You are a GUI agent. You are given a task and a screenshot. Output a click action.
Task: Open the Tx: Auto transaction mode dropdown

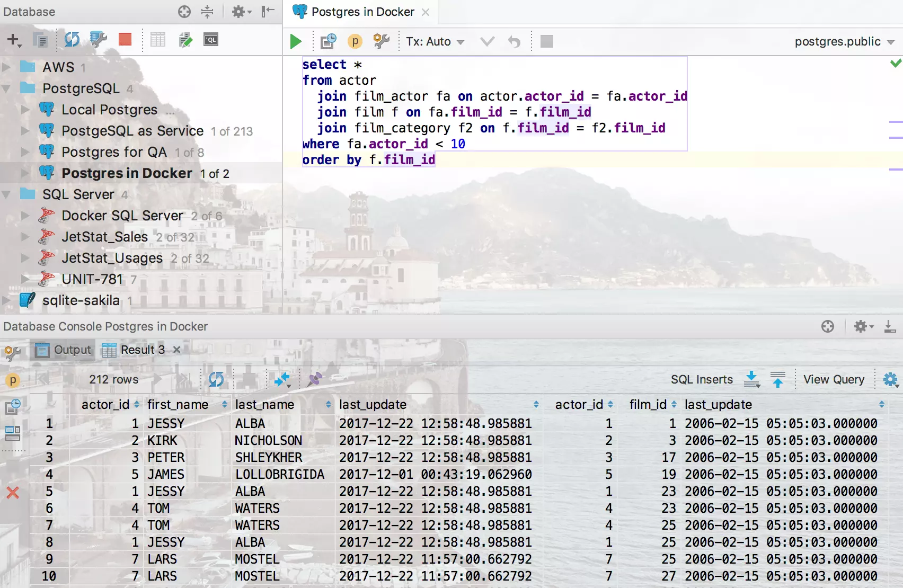pos(435,41)
